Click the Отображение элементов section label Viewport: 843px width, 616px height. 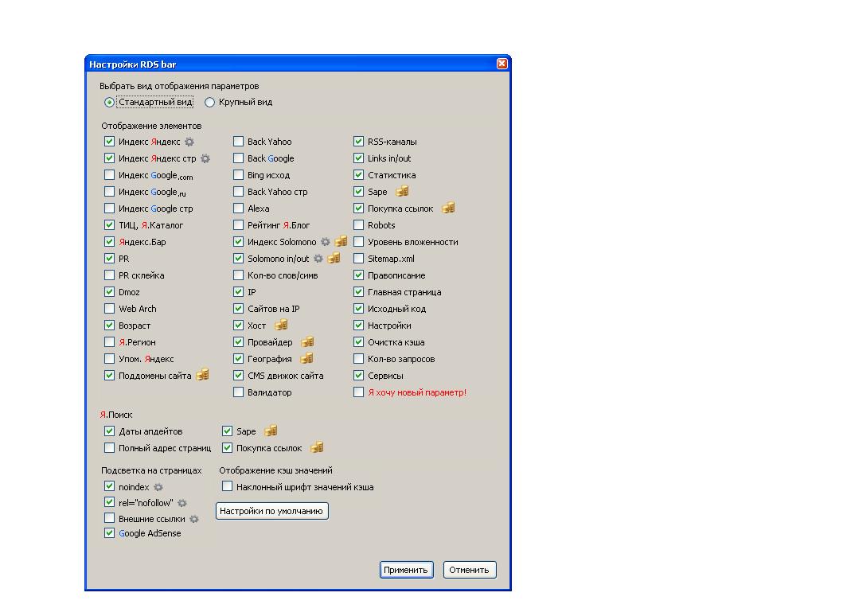(x=151, y=126)
